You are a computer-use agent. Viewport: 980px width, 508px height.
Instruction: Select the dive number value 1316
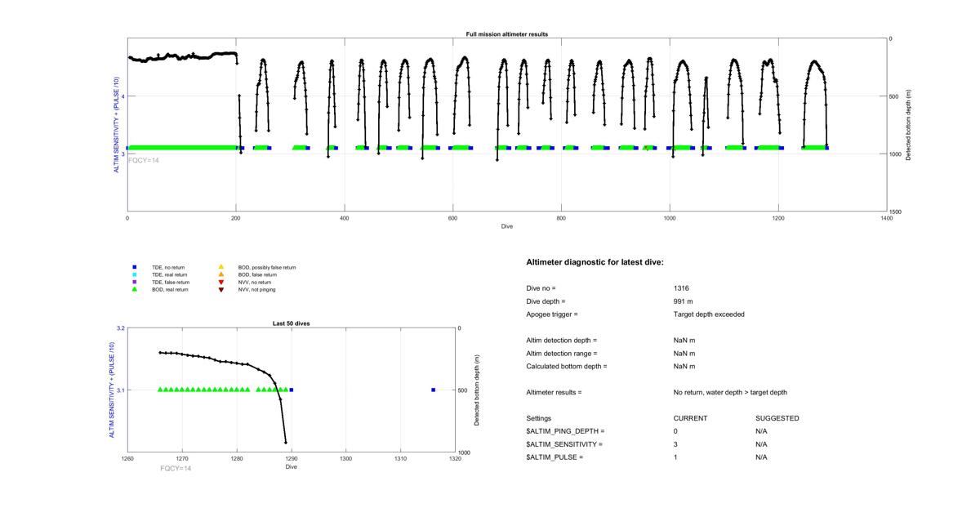[682, 288]
